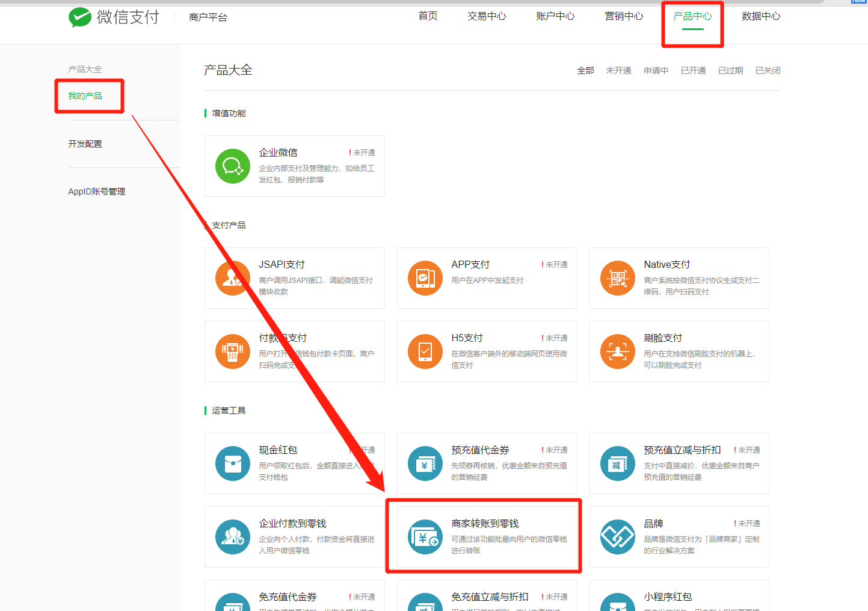The image size is (868, 611).
Task: Open AppID账号管理 in the sidebar
Action: [97, 191]
